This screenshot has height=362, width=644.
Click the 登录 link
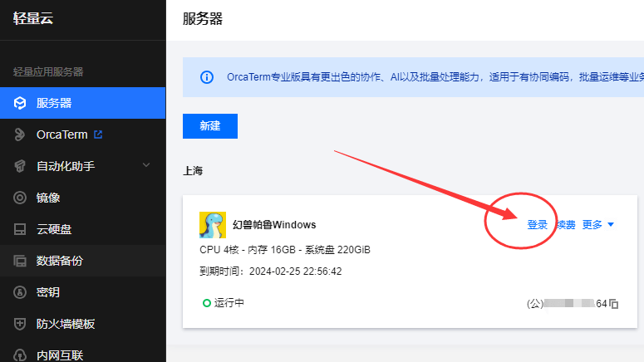pos(537,224)
